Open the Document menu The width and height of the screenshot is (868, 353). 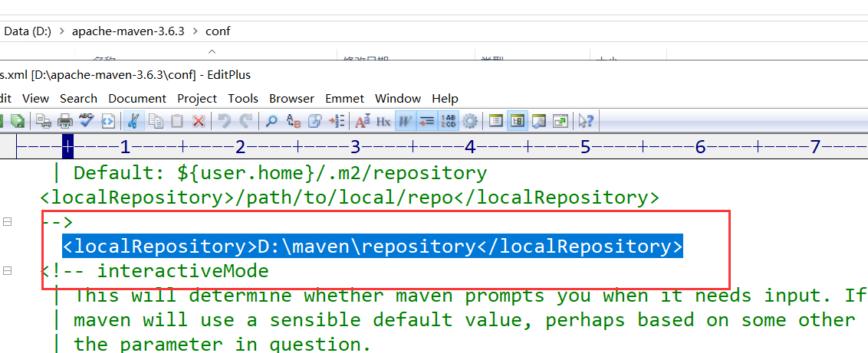[x=137, y=98]
